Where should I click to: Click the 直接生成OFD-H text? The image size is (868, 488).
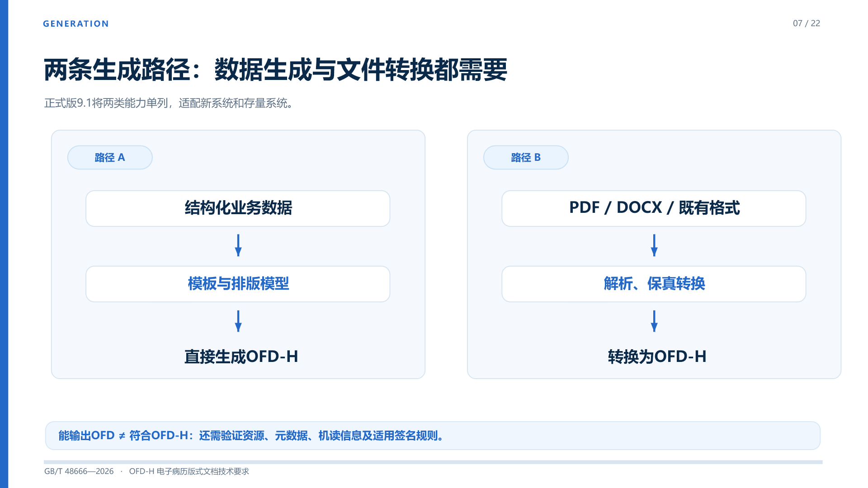pos(241,357)
